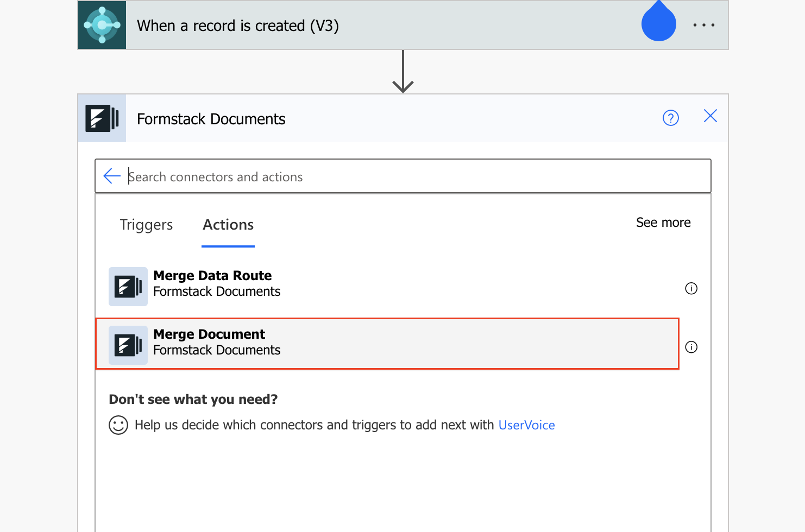Expand the 'When a record is created (V3)' step
Image resolution: width=805 pixels, height=532 pixels.
point(237,26)
